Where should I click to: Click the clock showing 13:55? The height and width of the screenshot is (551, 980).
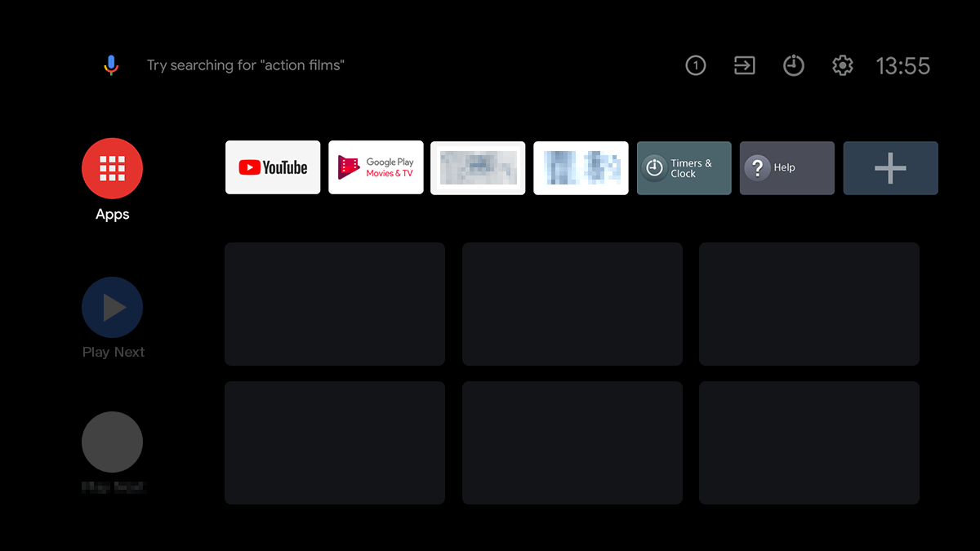[x=903, y=65]
